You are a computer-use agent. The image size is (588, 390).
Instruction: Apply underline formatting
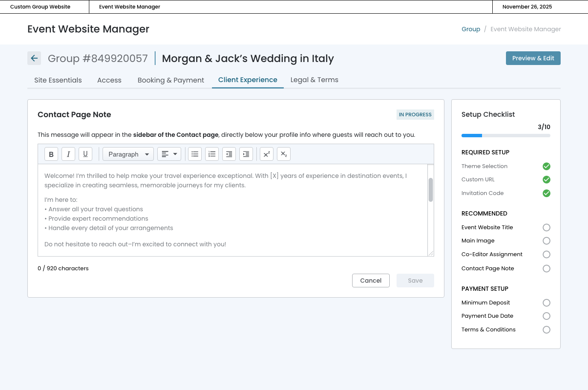tap(85, 154)
